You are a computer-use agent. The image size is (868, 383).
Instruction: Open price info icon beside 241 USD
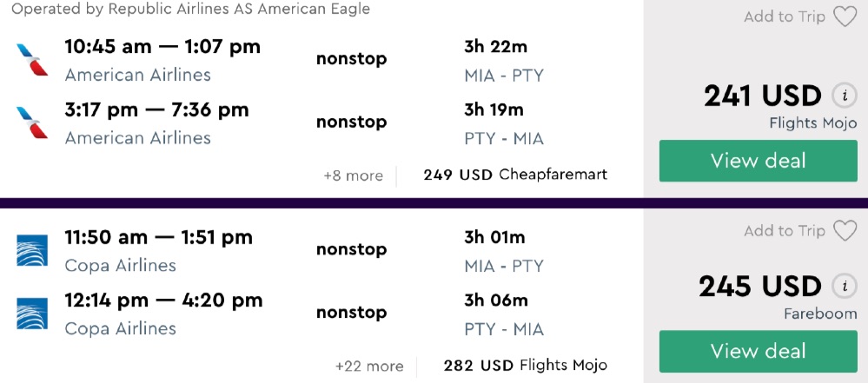841,96
